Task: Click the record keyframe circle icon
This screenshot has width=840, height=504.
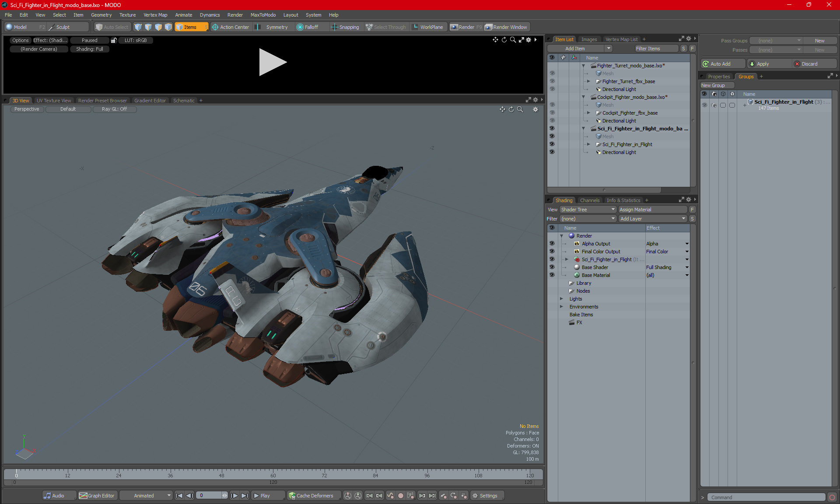Action: click(400, 496)
